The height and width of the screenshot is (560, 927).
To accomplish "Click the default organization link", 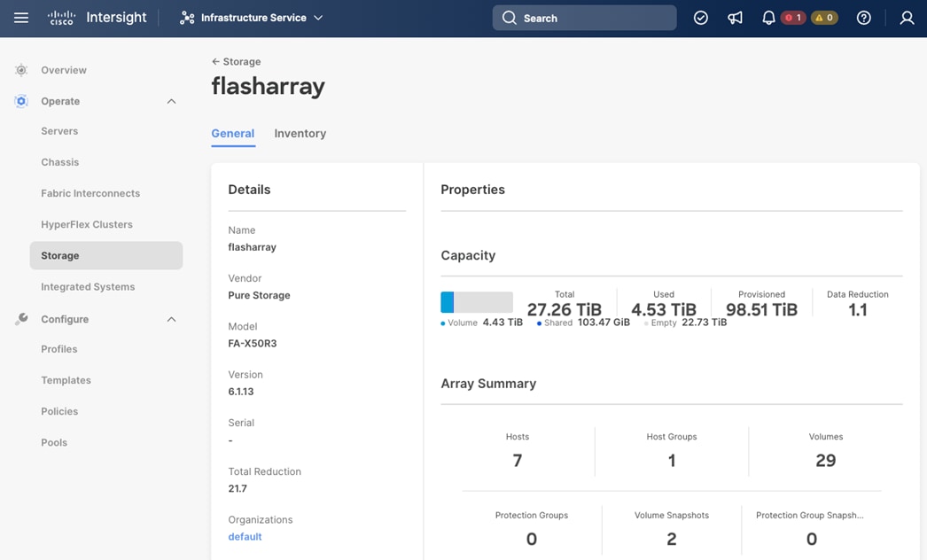I will click(x=245, y=536).
